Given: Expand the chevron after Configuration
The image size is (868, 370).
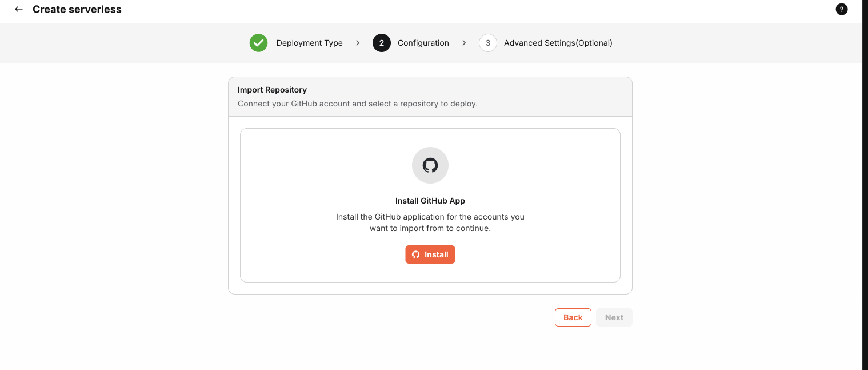Looking at the screenshot, I should point(464,43).
